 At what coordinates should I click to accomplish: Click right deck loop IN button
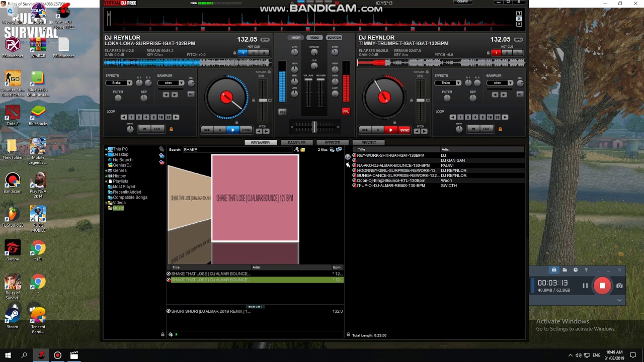coord(473,129)
